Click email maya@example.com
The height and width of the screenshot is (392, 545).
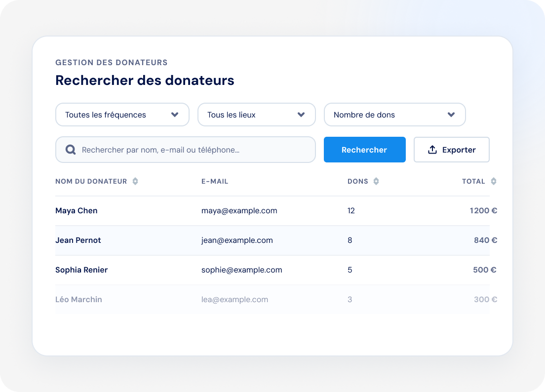pos(239,211)
